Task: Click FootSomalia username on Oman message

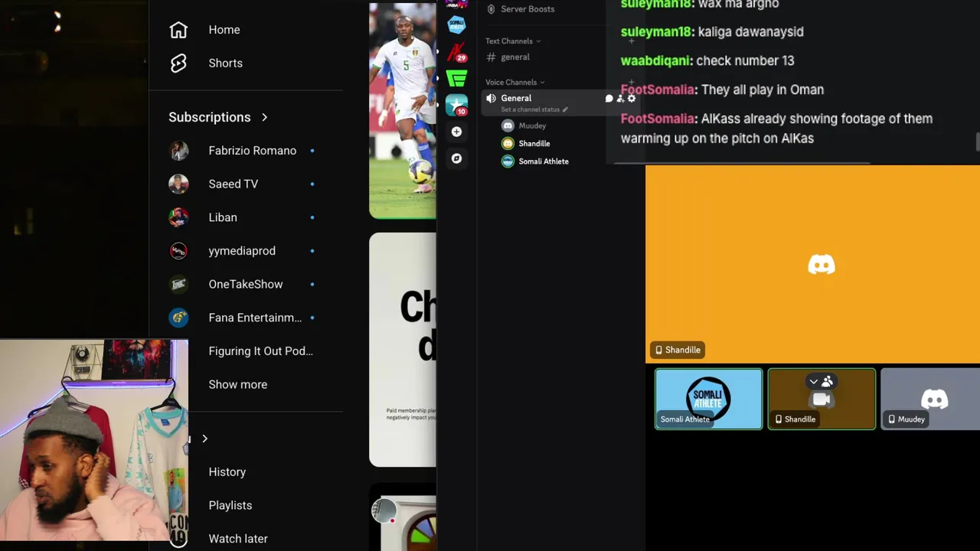Action: tap(658, 90)
